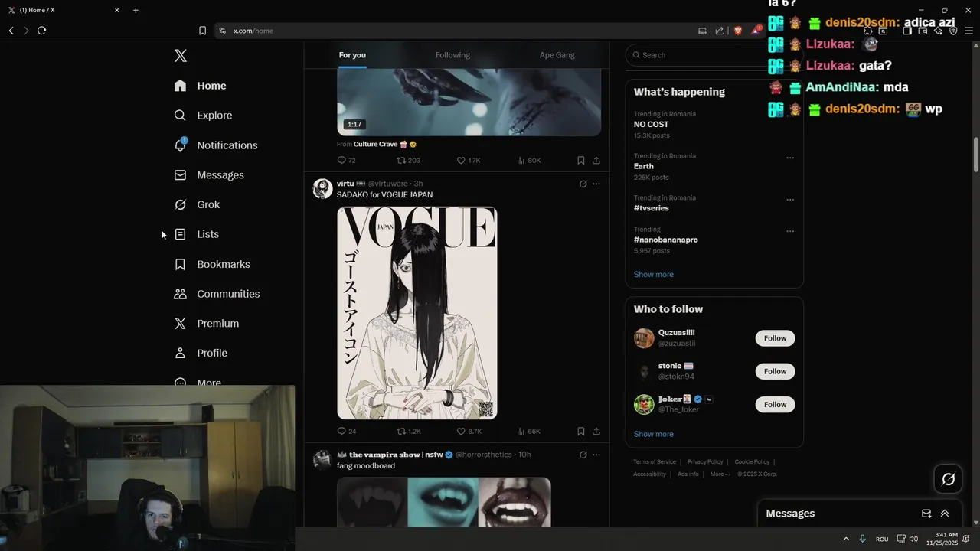Open Grok from the sidebar

tap(197, 204)
